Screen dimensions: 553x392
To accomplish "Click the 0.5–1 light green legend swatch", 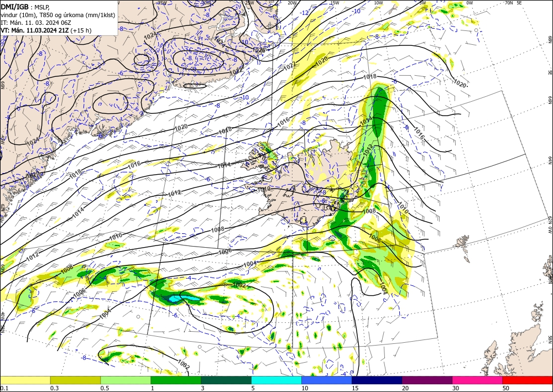I will [x=126, y=380].
